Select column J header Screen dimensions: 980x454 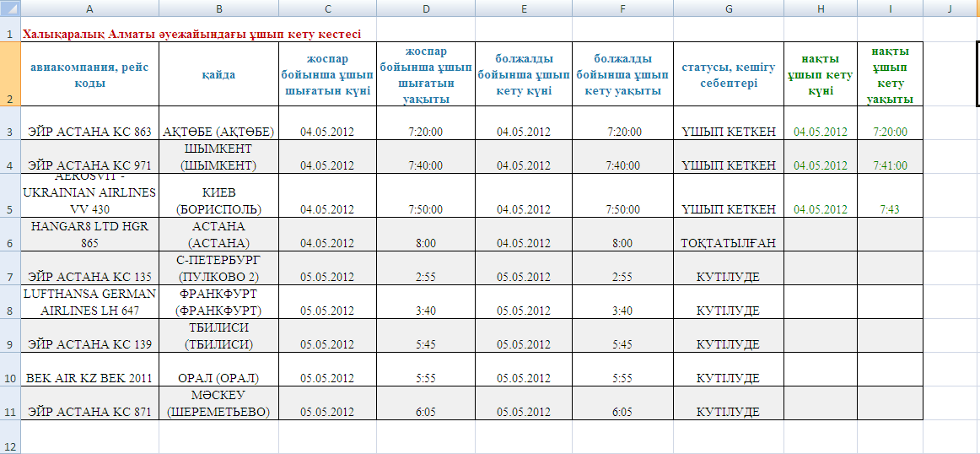950,8
